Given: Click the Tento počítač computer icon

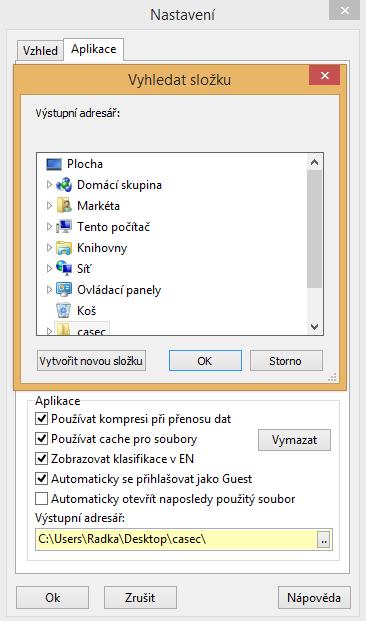Looking at the screenshot, I should tap(64, 227).
